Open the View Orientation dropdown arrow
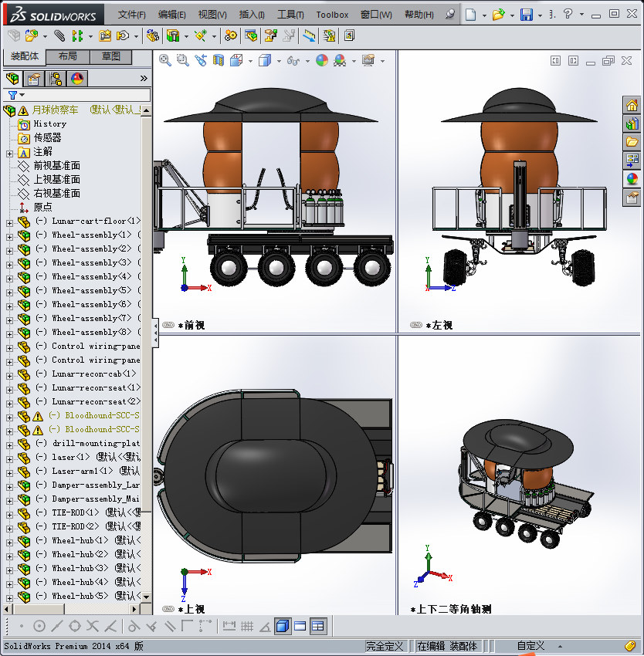 point(250,61)
